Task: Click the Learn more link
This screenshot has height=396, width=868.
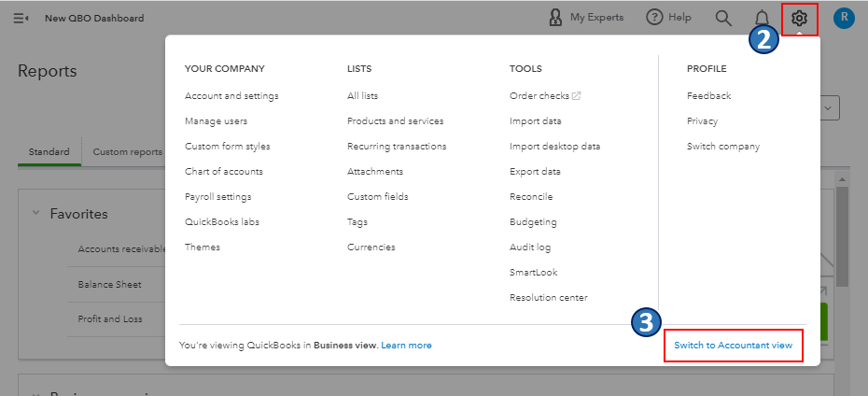Action: pos(406,345)
